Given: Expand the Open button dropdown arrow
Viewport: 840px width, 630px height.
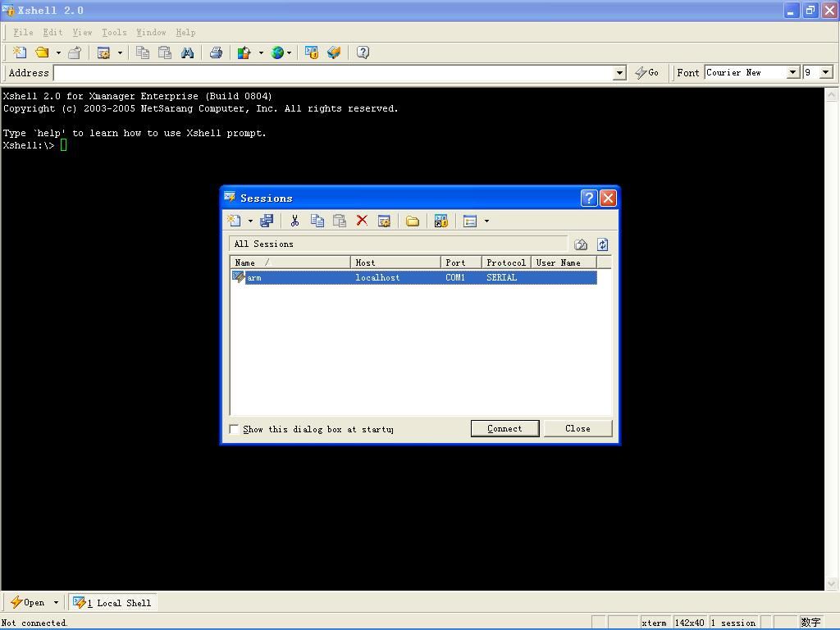Looking at the screenshot, I should click(x=56, y=603).
